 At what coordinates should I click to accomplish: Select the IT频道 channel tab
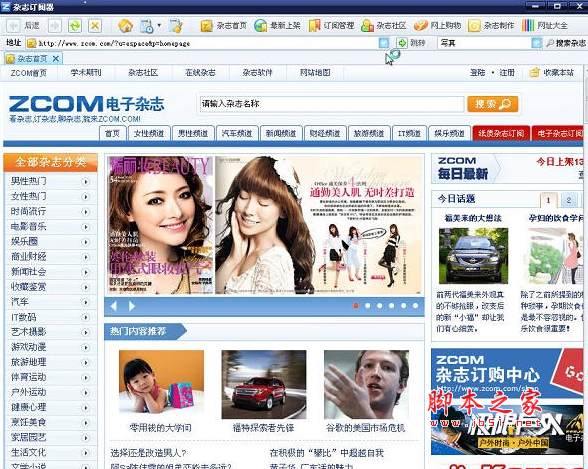(x=409, y=133)
